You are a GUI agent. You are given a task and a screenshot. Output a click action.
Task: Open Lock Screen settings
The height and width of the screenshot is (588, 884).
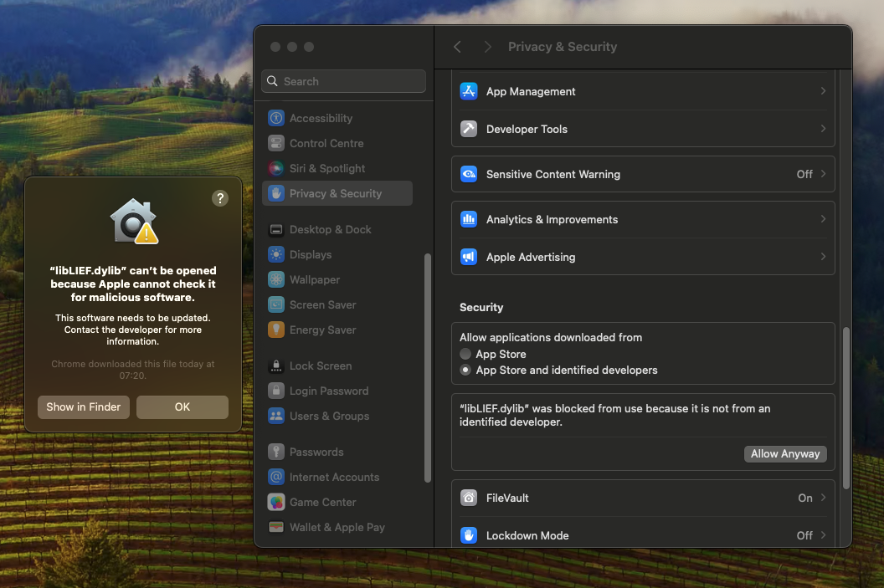click(x=337, y=366)
